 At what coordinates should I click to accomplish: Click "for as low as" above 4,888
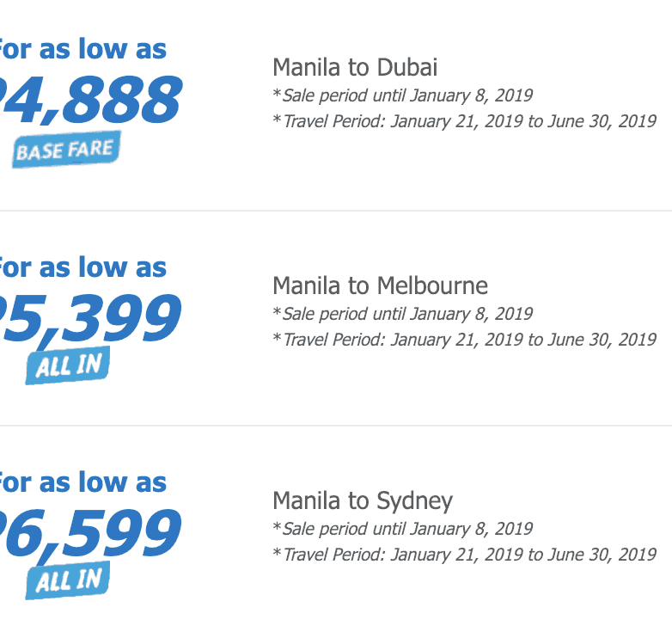82,49
